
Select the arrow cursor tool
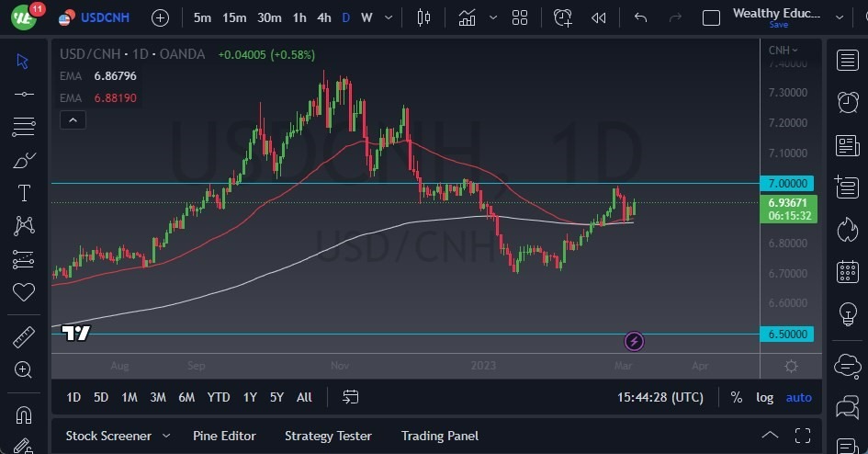(x=23, y=61)
